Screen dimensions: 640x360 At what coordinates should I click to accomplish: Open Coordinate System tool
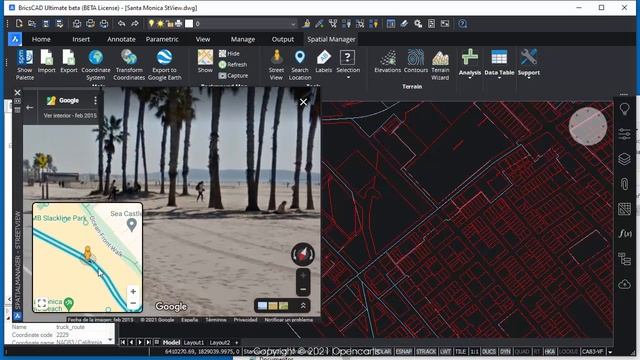click(96, 64)
